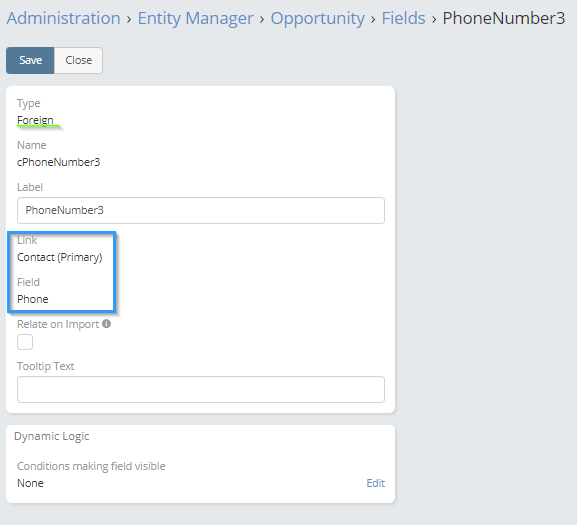577x525 pixels.
Task: Click the PhoneNumber3 breadcrumb title
Action: [x=504, y=18]
